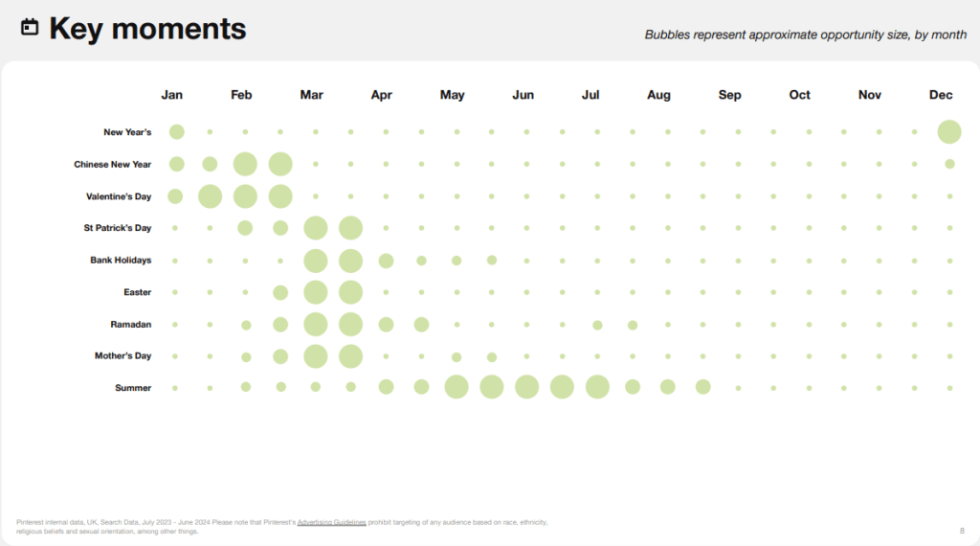This screenshot has width=980, height=546.
Task: Select the Mar month label
Action: [x=311, y=95]
